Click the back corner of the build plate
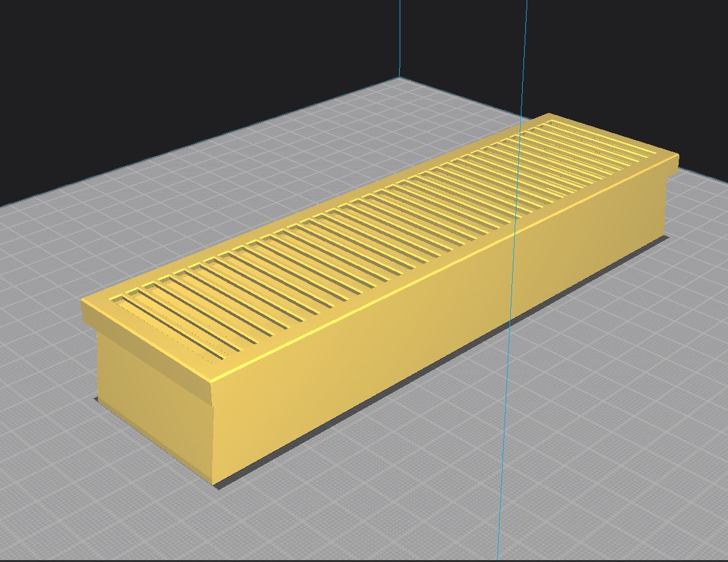This screenshot has width=728, height=562. [398, 80]
